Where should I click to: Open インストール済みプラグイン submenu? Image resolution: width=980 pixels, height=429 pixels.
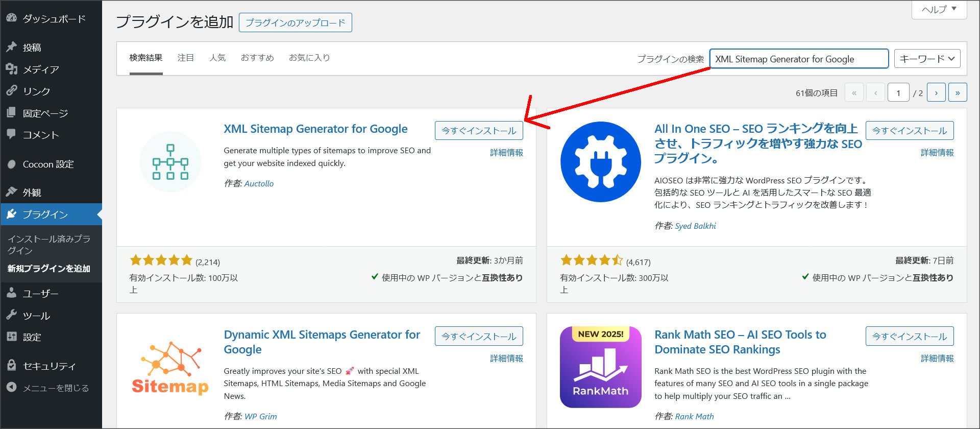point(49,245)
